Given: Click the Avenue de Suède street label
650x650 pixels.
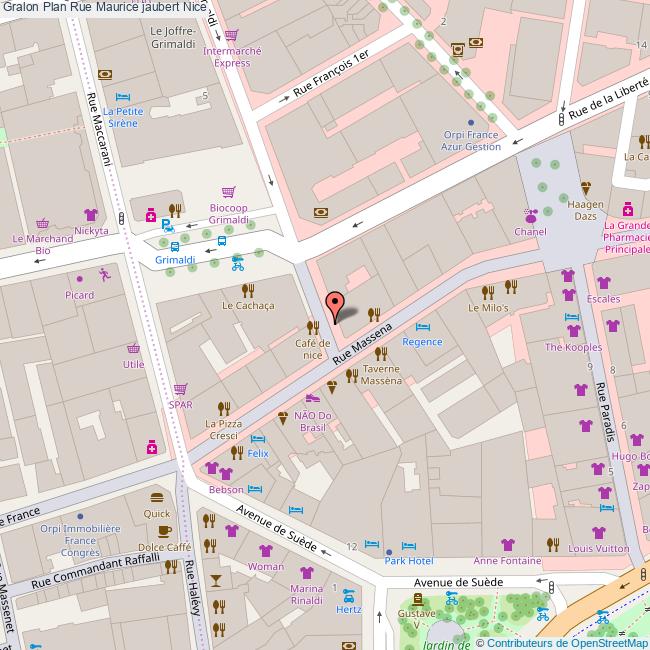Looking at the screenshot, I should click(x=277, y=528).
